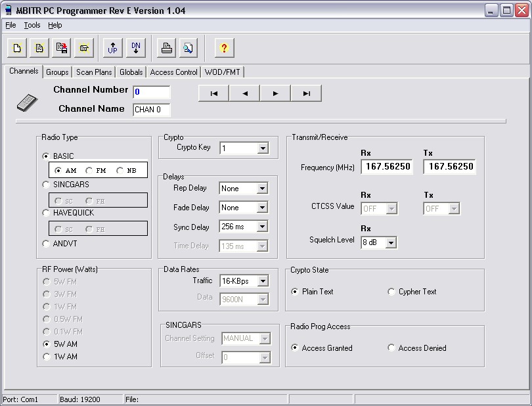Click the New file toolbar icon

click(x=17, y=48)
